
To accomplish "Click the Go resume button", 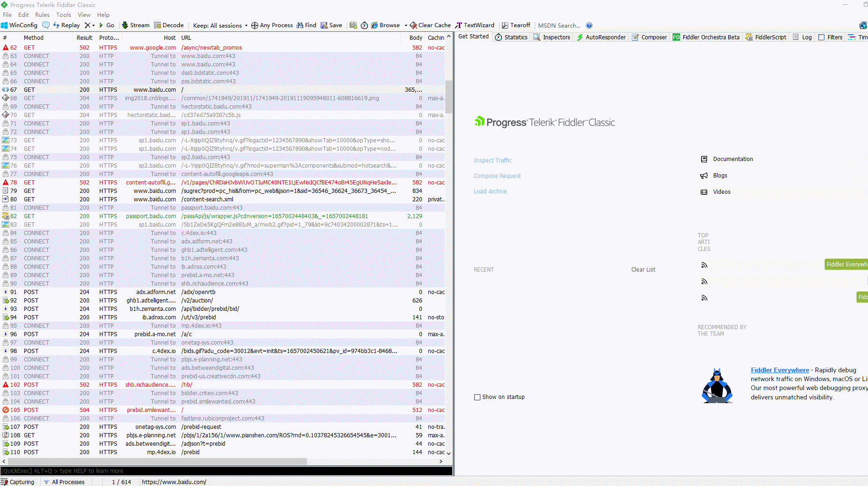I will (x=106, y=25).
